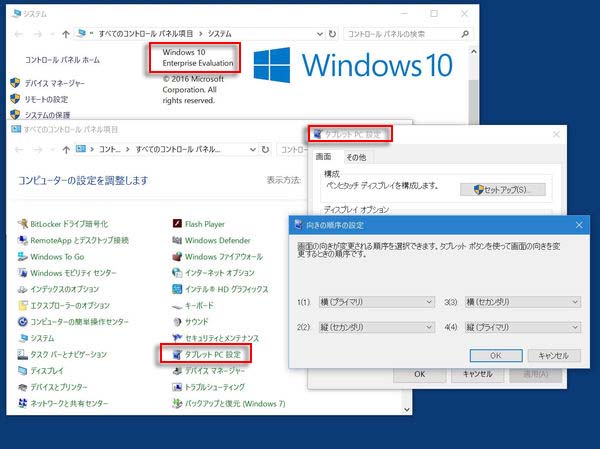Click すべてのコントロール パネル項目 breadcrumb in システム window

pyautogui.click(x=146, y=34)
